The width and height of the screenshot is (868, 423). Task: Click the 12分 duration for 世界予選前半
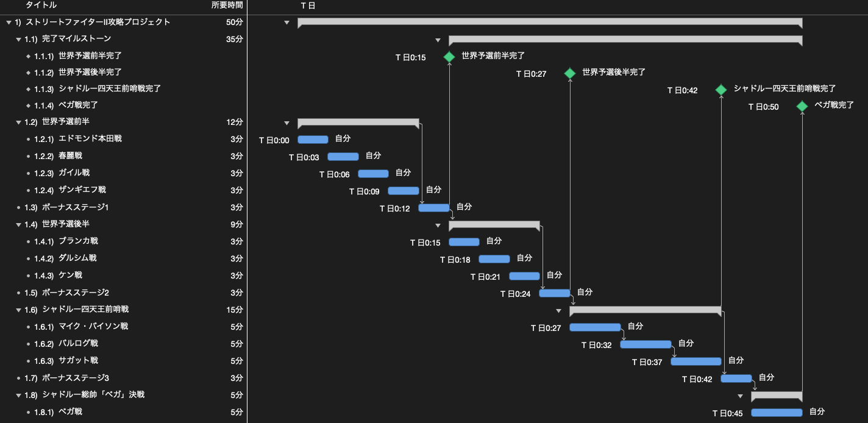[235, 122]
